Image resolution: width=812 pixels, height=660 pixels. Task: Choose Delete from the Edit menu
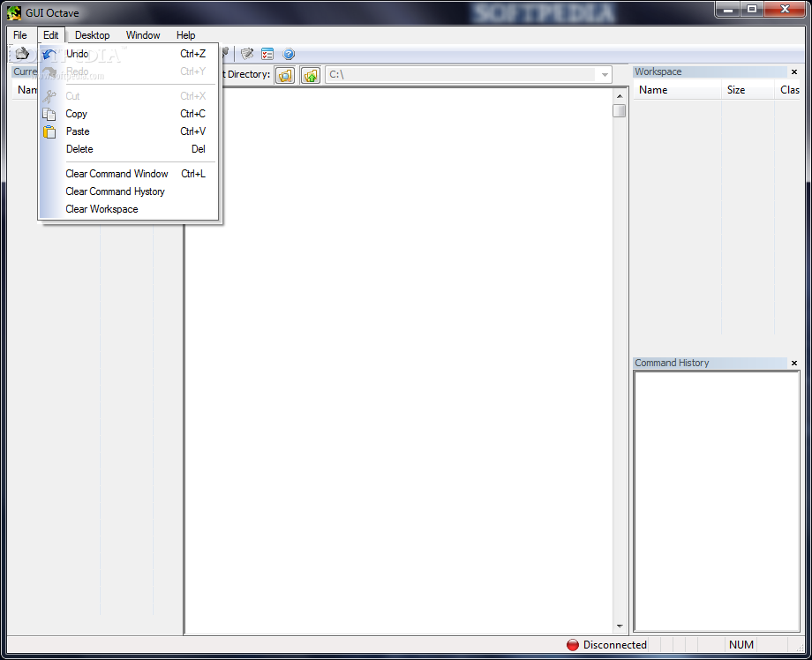click(x=129, y=149)
